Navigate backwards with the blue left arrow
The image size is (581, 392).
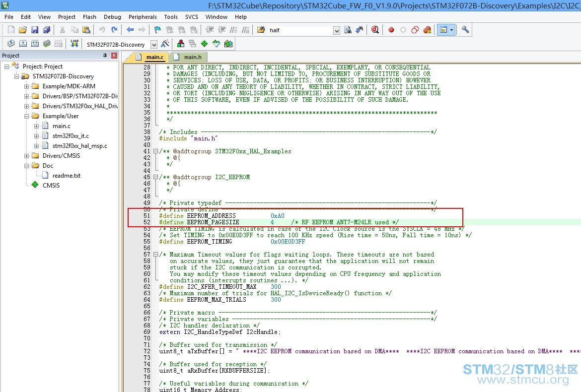pyautogui.click(x=130, y=30)
